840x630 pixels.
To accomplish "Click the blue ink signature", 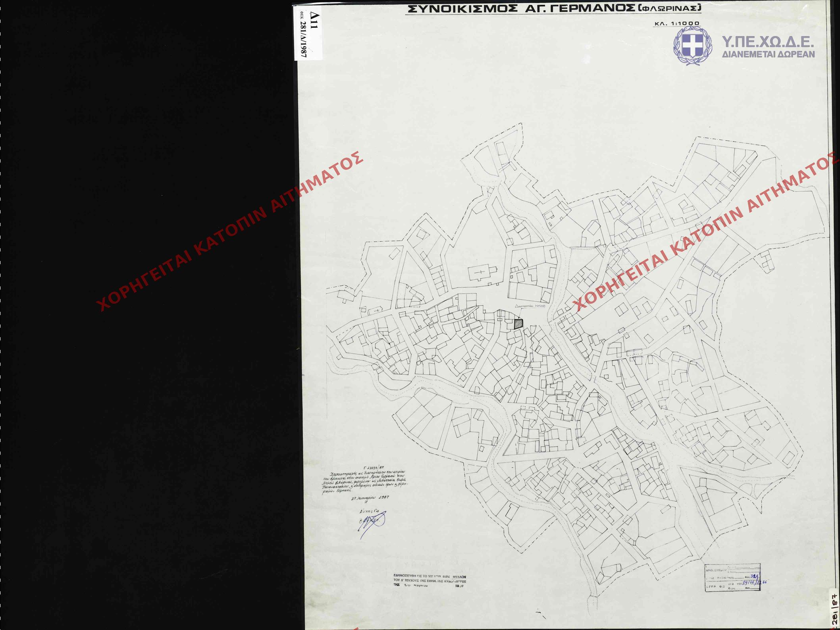I will (372, 523).
